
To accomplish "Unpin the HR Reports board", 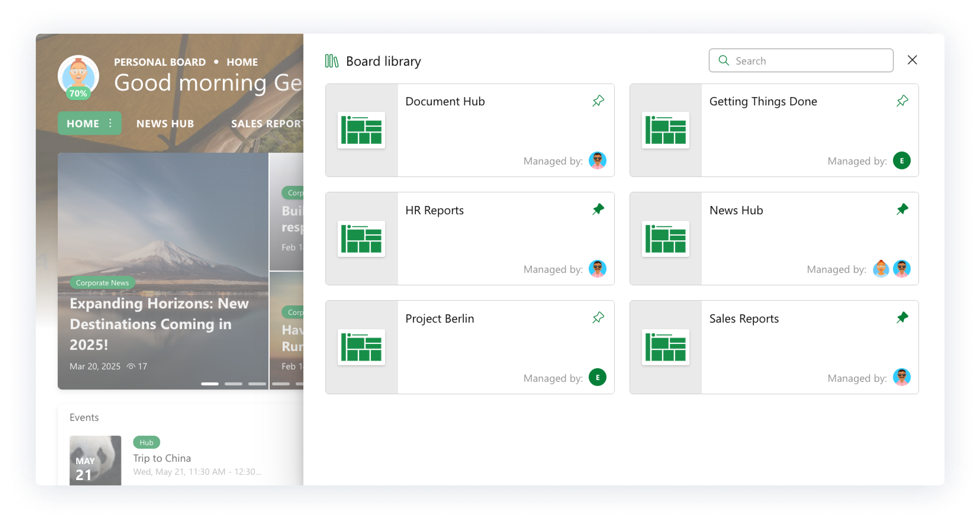I will [x=598, y=209].
